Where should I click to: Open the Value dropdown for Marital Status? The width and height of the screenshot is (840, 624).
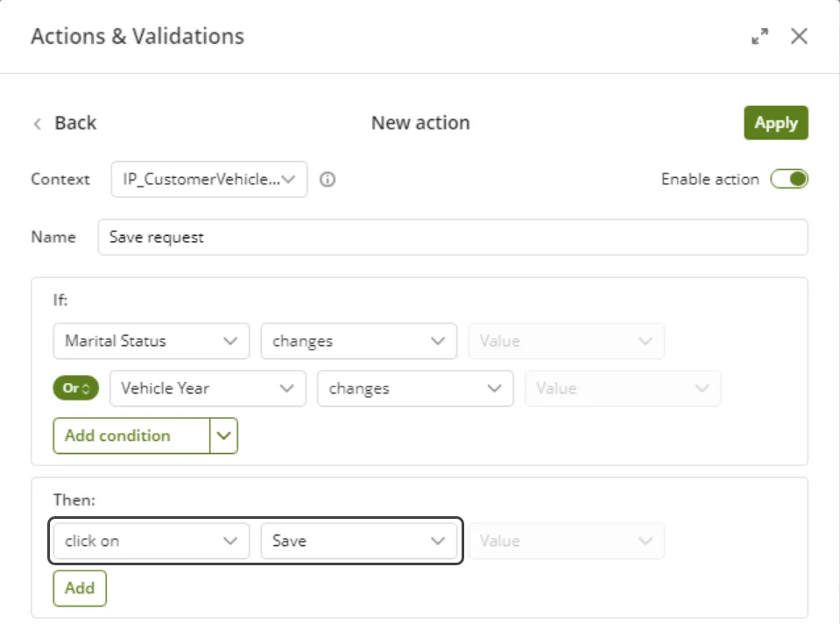point(566,341)
